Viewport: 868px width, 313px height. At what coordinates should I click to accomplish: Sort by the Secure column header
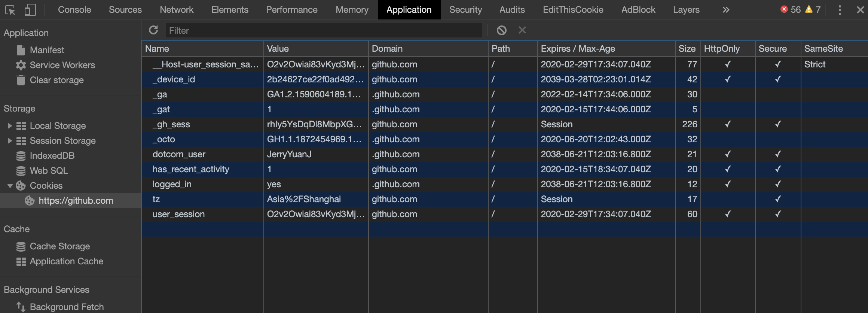778,49
